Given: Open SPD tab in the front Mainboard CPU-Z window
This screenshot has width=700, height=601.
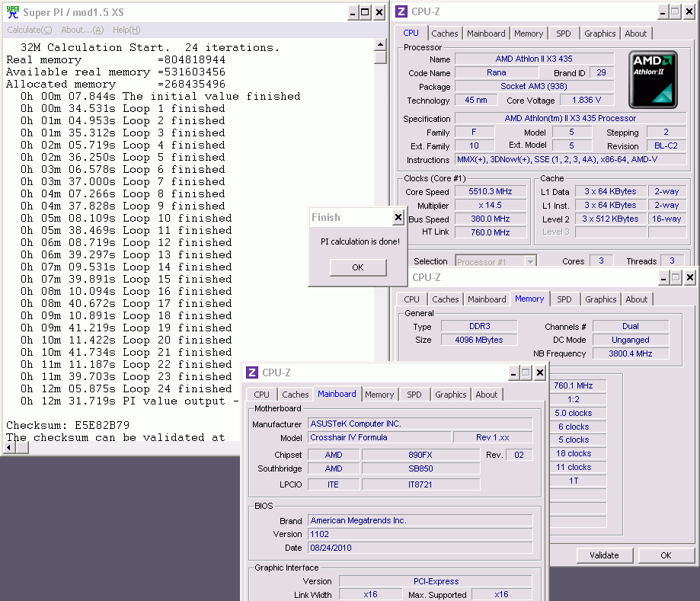Looking at the screenshot, I should pos(414,395).
